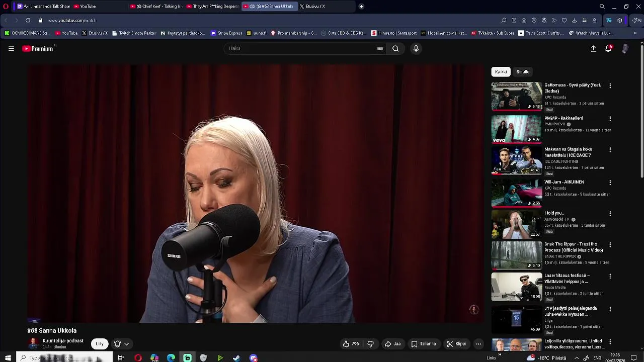Expand the bookmarks overflow chevron

pos(635,33)
